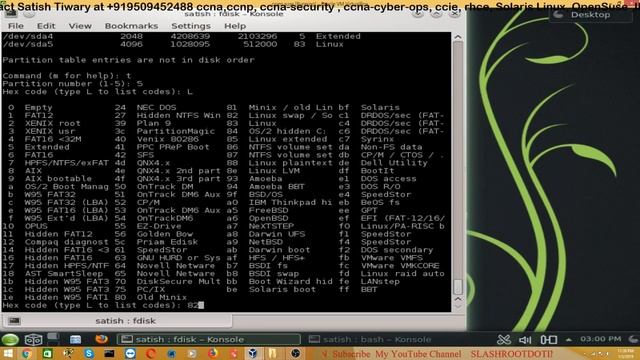Viewport: 640px width, 360px height.
Task: Click the 'FreeBSD' code a5 entry
Action: [x=258, y=210]
